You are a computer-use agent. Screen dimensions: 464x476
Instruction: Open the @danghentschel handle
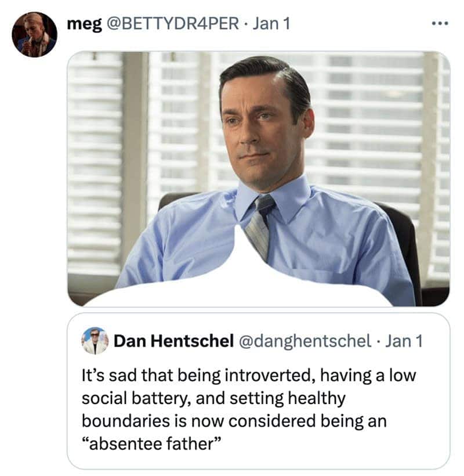304,341
